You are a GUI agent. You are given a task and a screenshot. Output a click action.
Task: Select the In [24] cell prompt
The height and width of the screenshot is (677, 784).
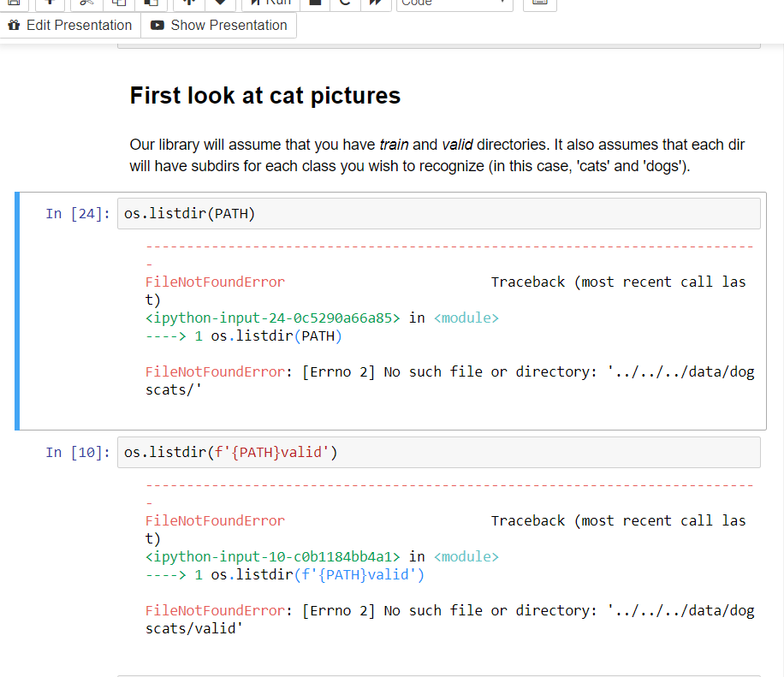coord(78,214)
